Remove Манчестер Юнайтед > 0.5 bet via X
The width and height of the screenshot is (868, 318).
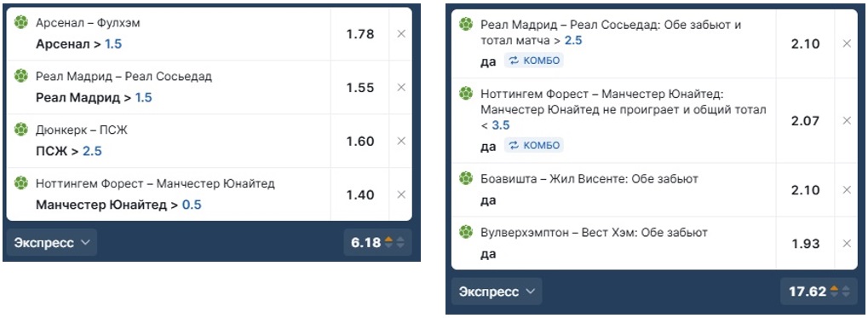(x=401, y=194)
